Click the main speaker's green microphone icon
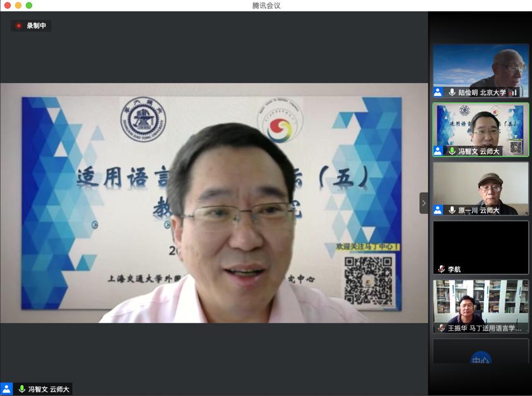This screenshot has width=532, height=396. (21, 389)
